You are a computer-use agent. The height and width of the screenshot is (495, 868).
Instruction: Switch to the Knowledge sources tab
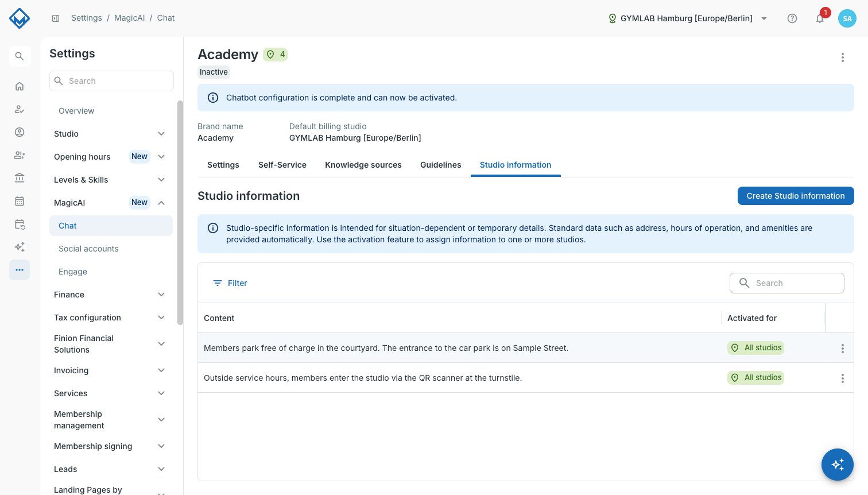[x=363, y=165]
